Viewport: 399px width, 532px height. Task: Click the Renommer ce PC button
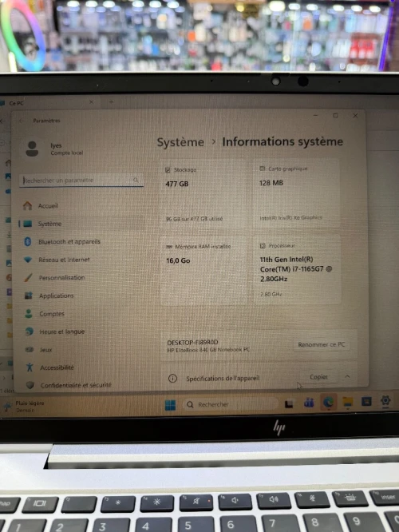coord(322,344)
